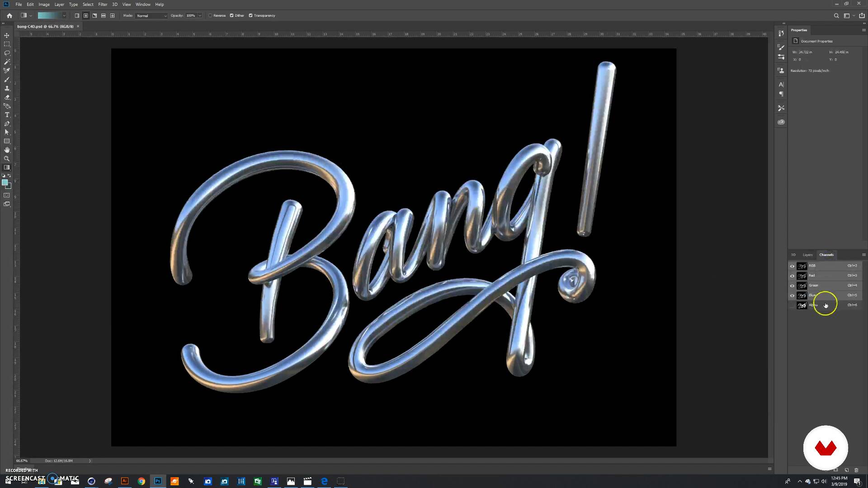
Task: Select the Eyedropper tool
Action: click(7, 70)
